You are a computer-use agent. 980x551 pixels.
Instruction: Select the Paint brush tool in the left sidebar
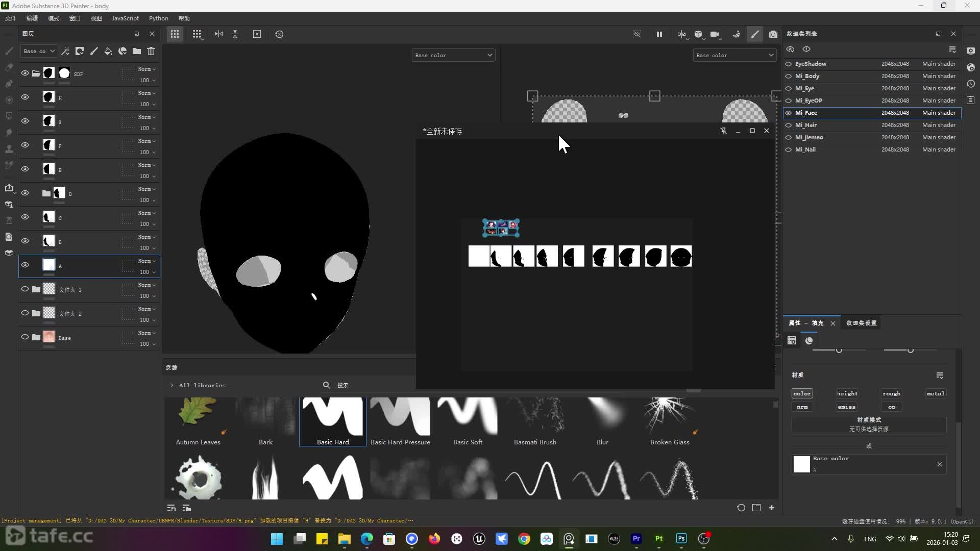[x=9, y=51]
